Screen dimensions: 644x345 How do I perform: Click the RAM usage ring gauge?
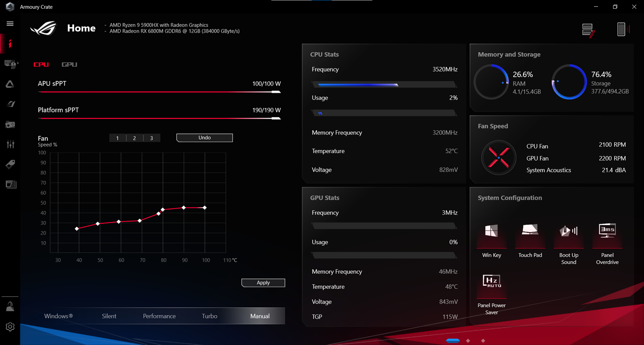point(491,82)
